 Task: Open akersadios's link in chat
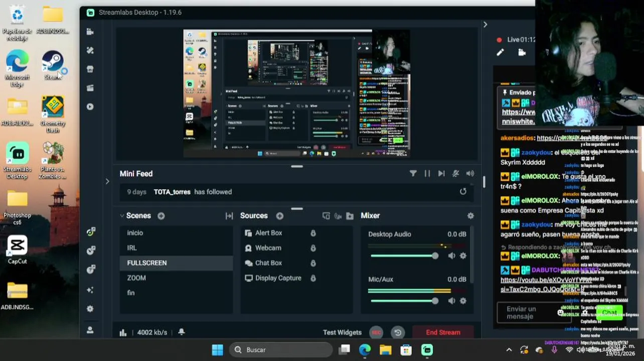point(572,138)
